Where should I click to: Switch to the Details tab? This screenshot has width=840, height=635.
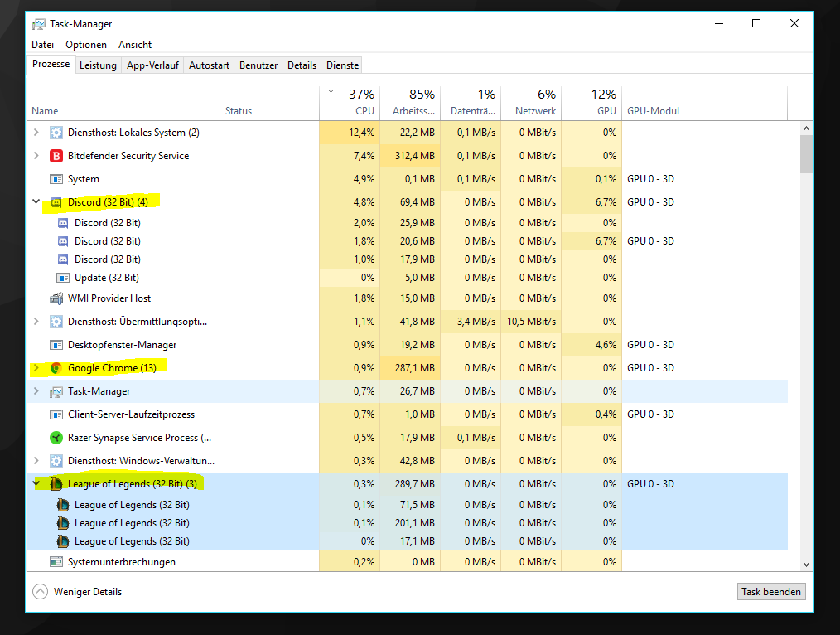coord(302,65)
